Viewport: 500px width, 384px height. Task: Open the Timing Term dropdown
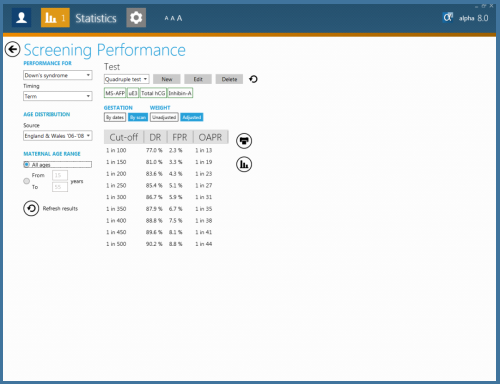[58, 96]
